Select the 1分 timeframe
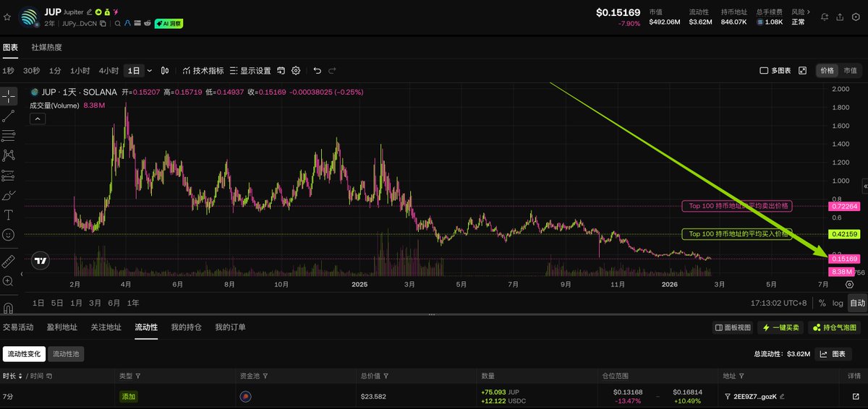The image size is (868, 409). pos(55,71)
